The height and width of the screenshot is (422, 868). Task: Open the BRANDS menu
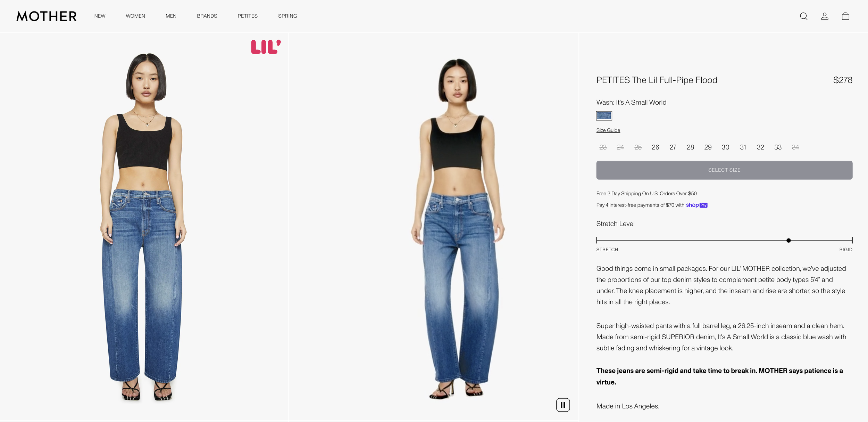click(x=207, y=16)
